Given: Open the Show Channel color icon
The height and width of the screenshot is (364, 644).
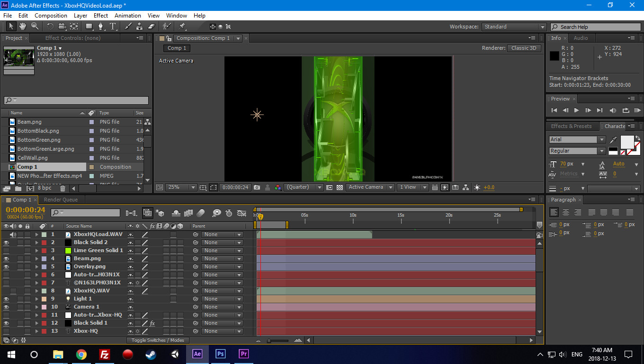Looking at the screenshot, I should pos(278,187).
